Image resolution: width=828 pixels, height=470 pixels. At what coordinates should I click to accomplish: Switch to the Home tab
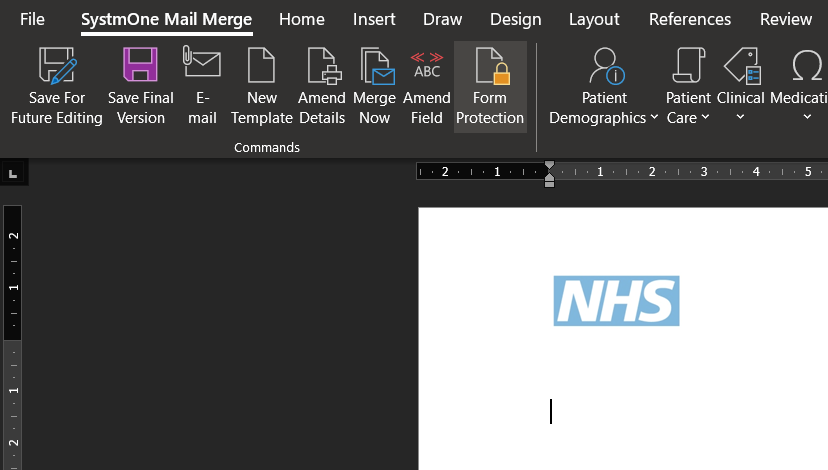pyautogui.click(x=302, y=20)
